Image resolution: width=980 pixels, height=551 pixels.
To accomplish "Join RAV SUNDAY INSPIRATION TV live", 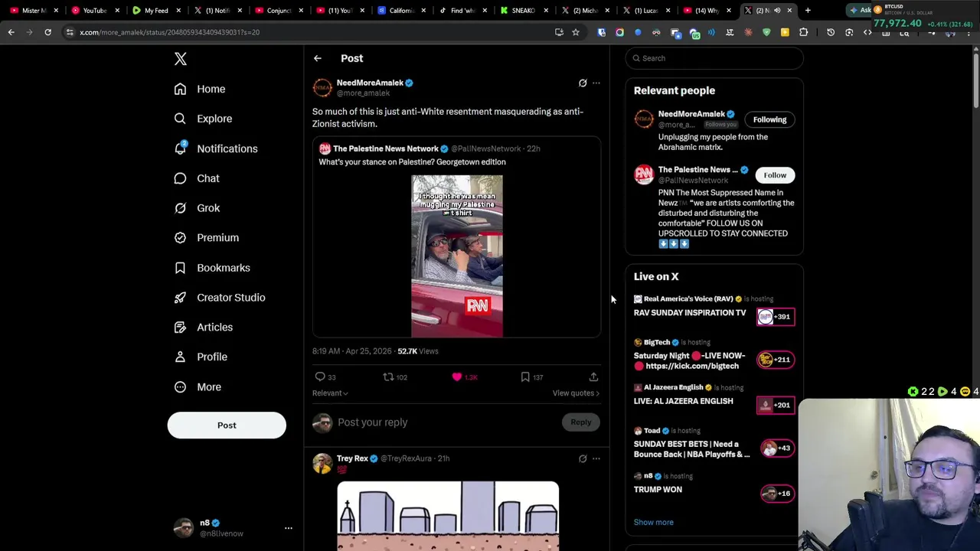I will point(690,313).
